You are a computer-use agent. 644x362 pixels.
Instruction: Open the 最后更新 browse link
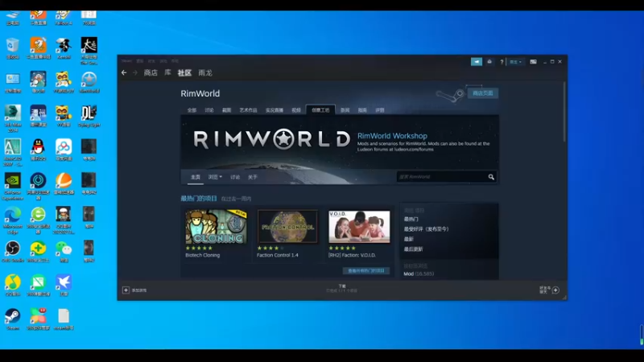(413, 249)
